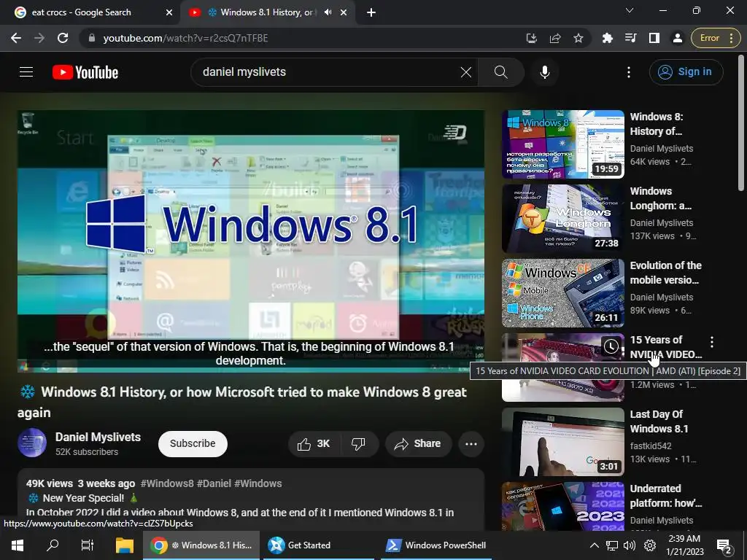
Task: Click the page vertical scrollbar
Action: tap(742, 124)
